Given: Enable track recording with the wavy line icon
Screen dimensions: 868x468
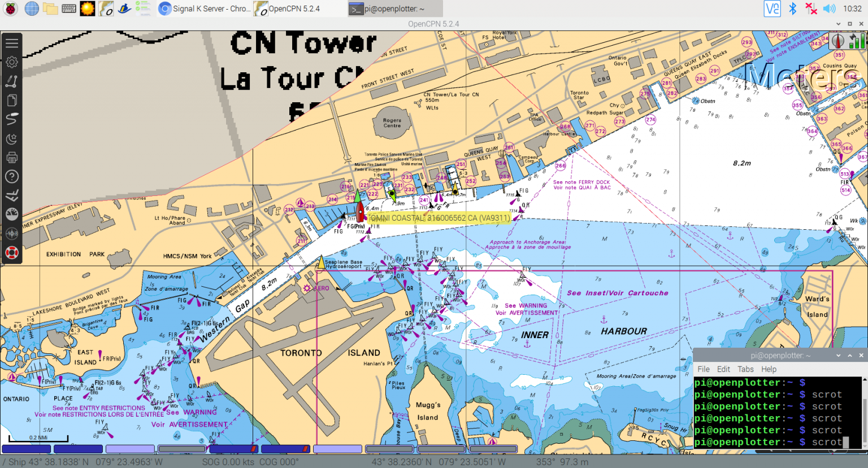Looking at the screenshot, I should 12,119.
